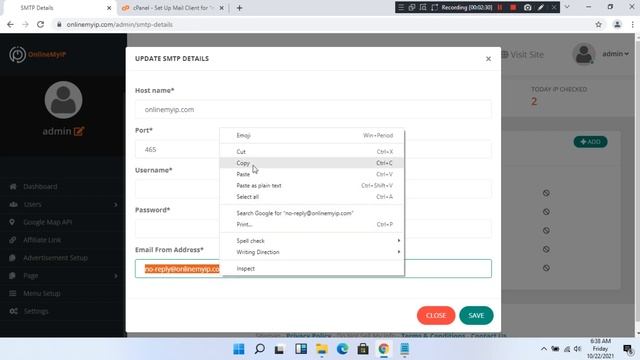
Task: Stop the screen recording with red square
Action: tap(513, 7)
